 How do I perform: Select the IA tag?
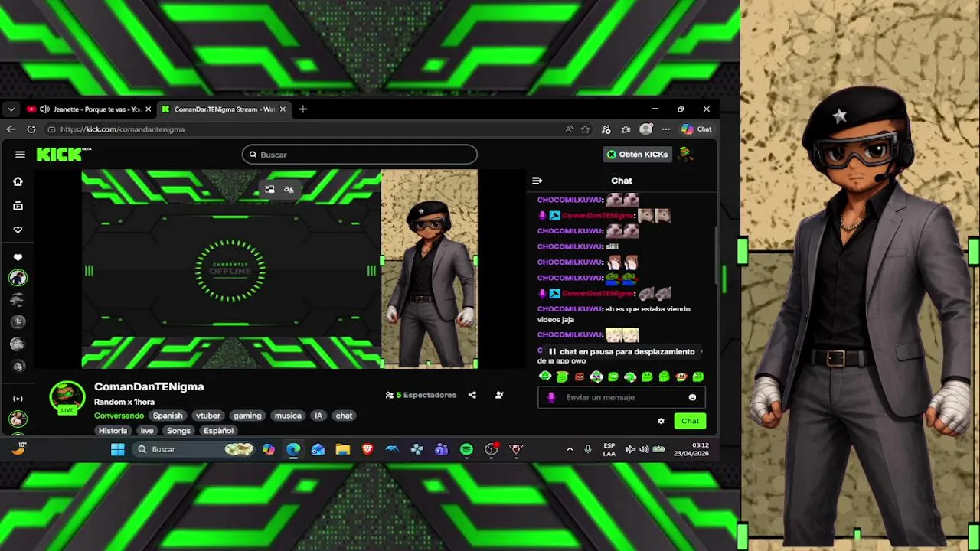point(318,416)
